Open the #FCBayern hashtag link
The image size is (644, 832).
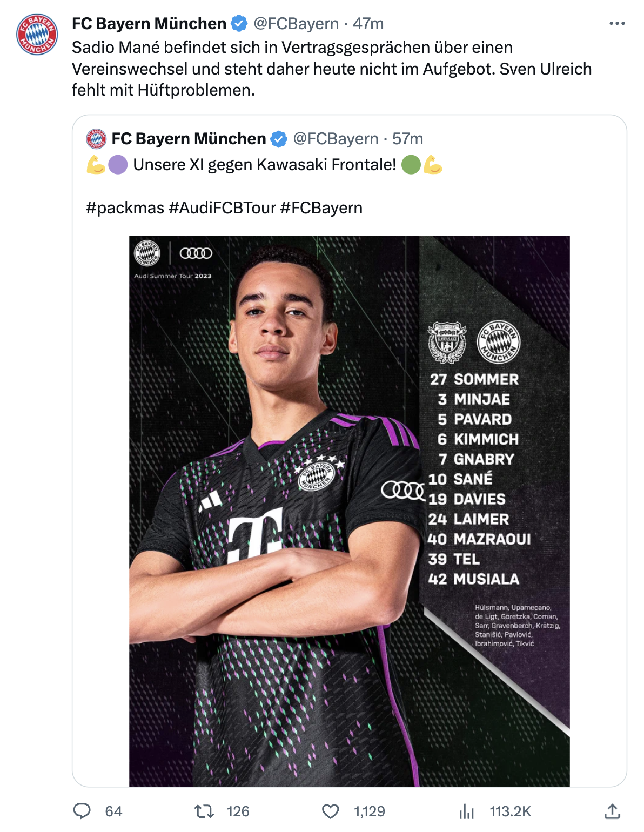pyautogui.click(x=321, y=208)
